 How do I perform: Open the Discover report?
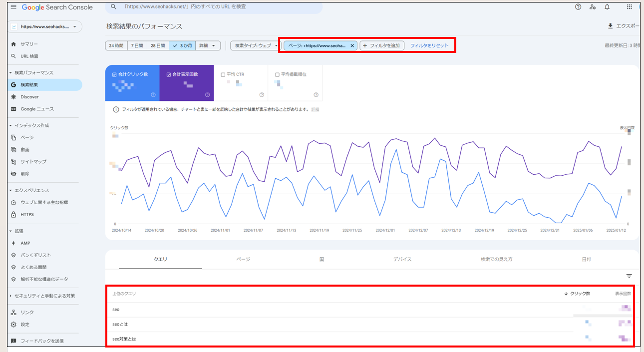29,97
